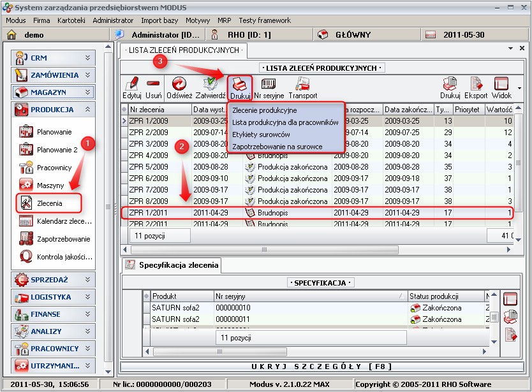Choose Etykiety surowców from the print menu
Viewport: 532px width, 392px height.
[262, 134]
